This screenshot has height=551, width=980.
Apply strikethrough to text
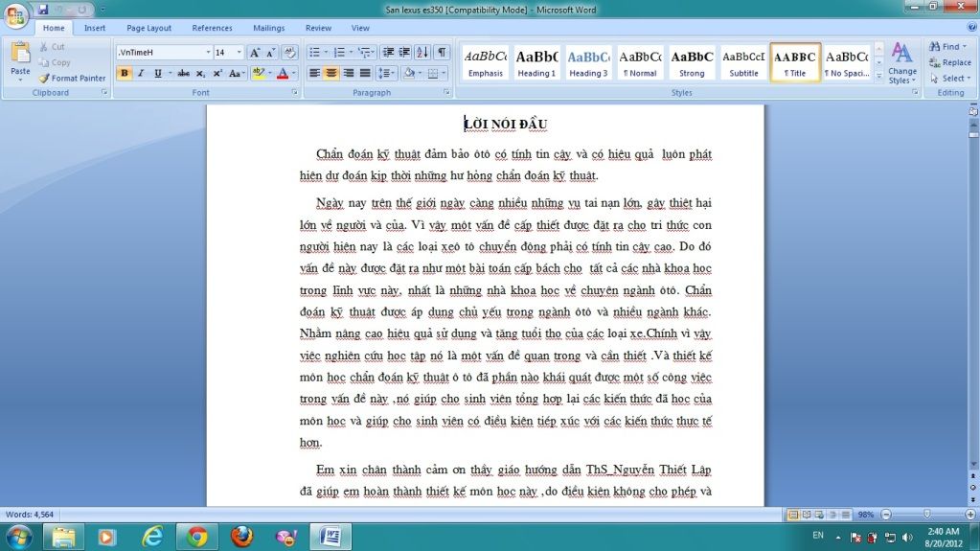[183, 73]
